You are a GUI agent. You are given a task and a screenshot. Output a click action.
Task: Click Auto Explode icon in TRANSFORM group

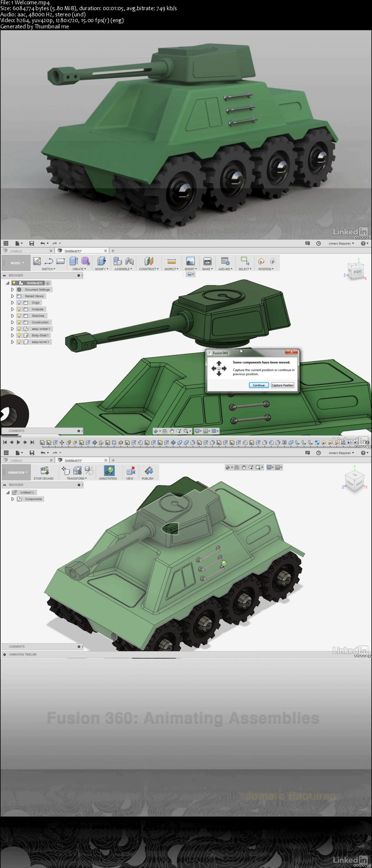(77, 471)
